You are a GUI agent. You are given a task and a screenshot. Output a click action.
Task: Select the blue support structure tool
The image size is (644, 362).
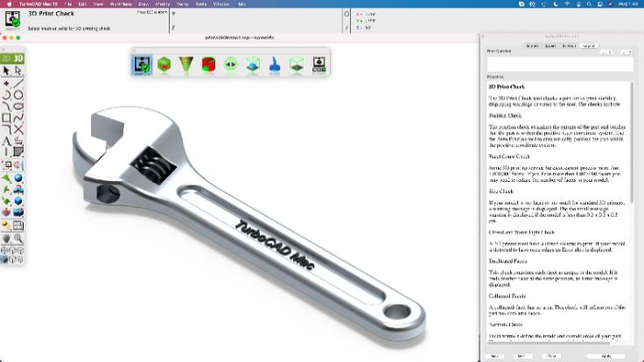[275, 65]
